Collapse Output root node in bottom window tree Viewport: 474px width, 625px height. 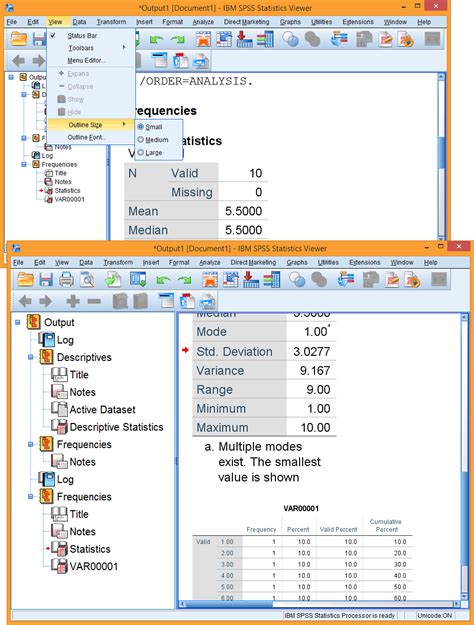pos(18,322)
